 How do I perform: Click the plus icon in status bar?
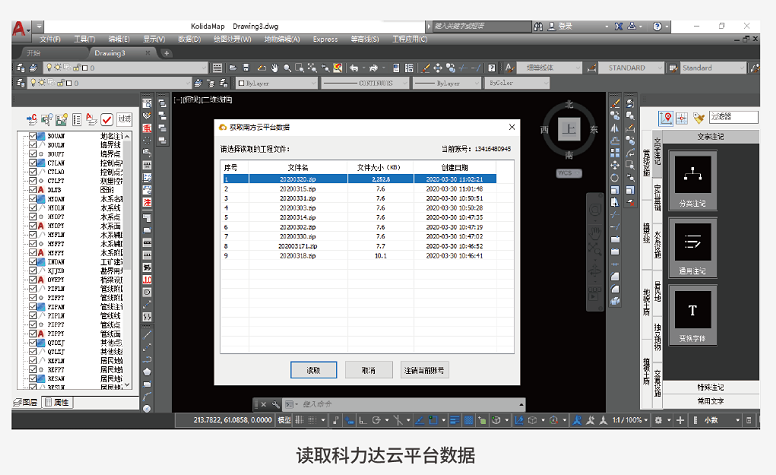[680, 420]
